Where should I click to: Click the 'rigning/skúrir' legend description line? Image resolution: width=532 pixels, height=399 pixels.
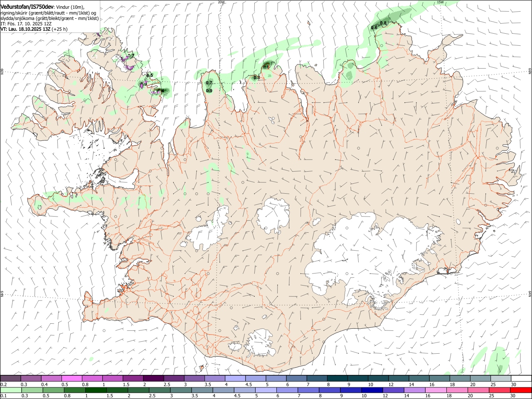click(48, 13)
